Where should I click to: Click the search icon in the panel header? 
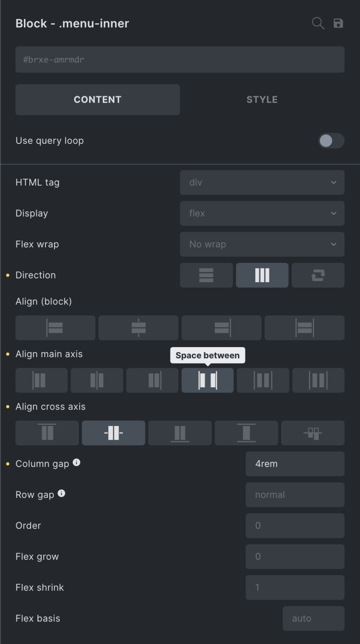pyautogui.click(x=318, y=23)
